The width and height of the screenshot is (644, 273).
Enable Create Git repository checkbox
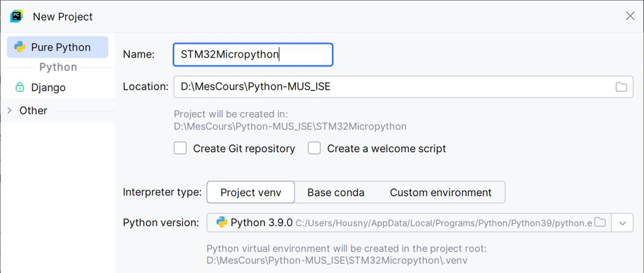(180, 148)
